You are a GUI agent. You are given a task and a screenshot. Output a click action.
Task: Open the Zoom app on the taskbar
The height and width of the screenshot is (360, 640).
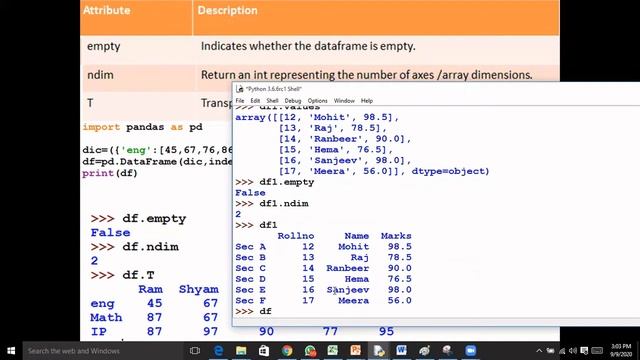point(471,351)
